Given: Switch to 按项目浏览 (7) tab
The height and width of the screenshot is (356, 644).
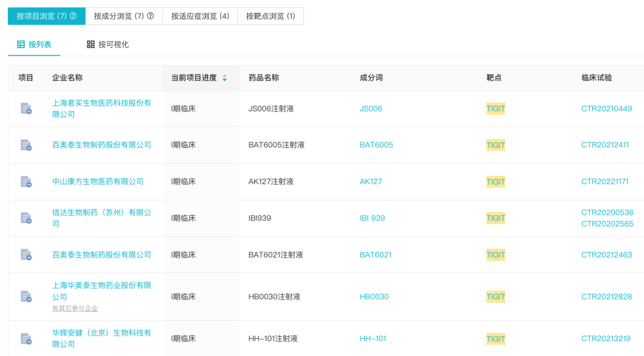Looking at the screenshot, I should pos(47,16).
